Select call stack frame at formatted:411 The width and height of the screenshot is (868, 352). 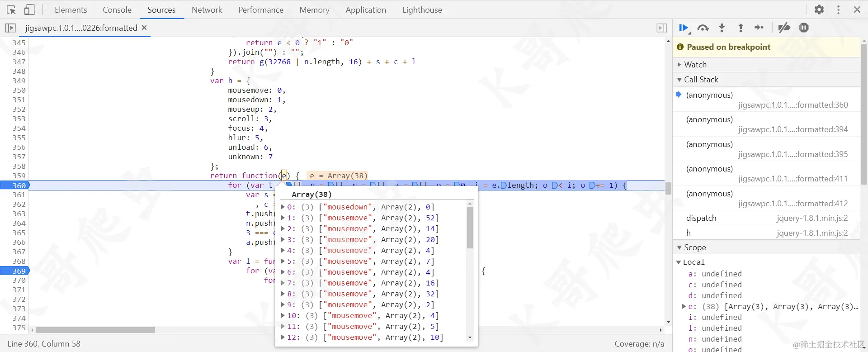767,174
